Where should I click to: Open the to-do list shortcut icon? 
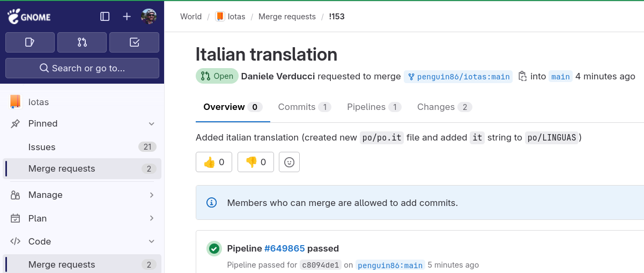pyautogui.click(x=134, y=42)
